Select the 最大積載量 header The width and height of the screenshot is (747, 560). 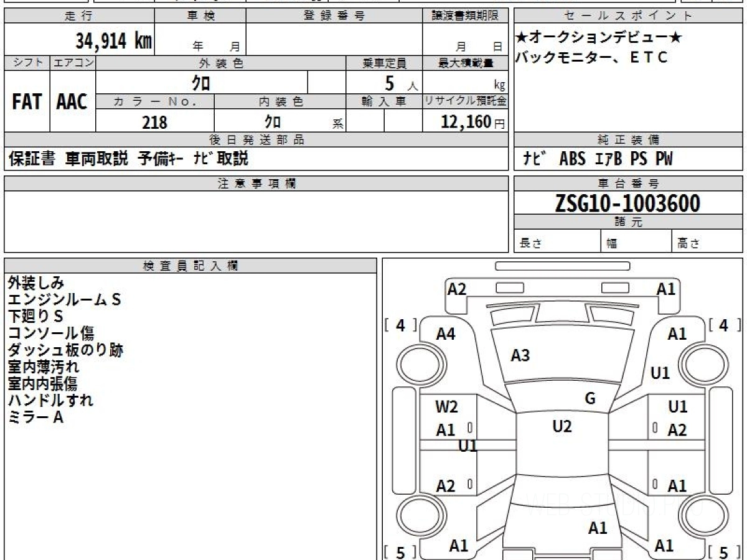pos(466,63)
